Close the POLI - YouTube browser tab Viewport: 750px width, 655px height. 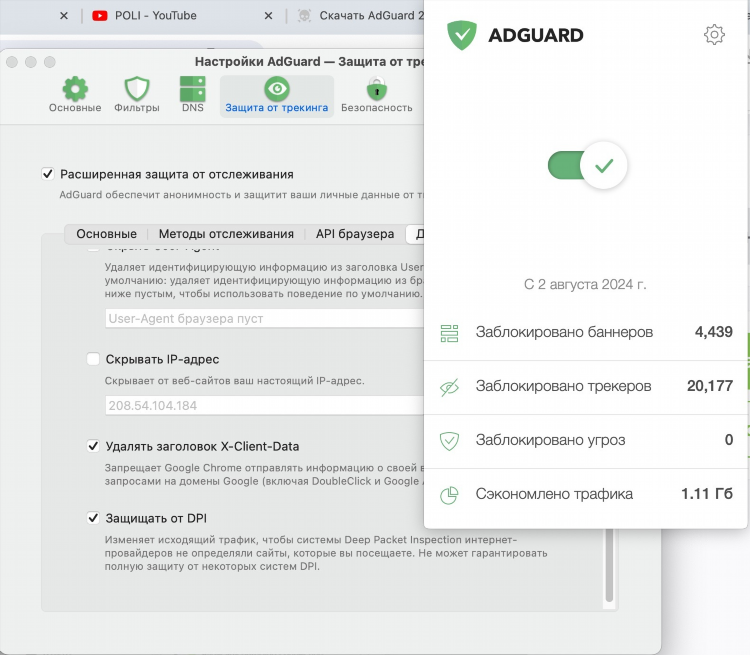click(x=268, y=16)
